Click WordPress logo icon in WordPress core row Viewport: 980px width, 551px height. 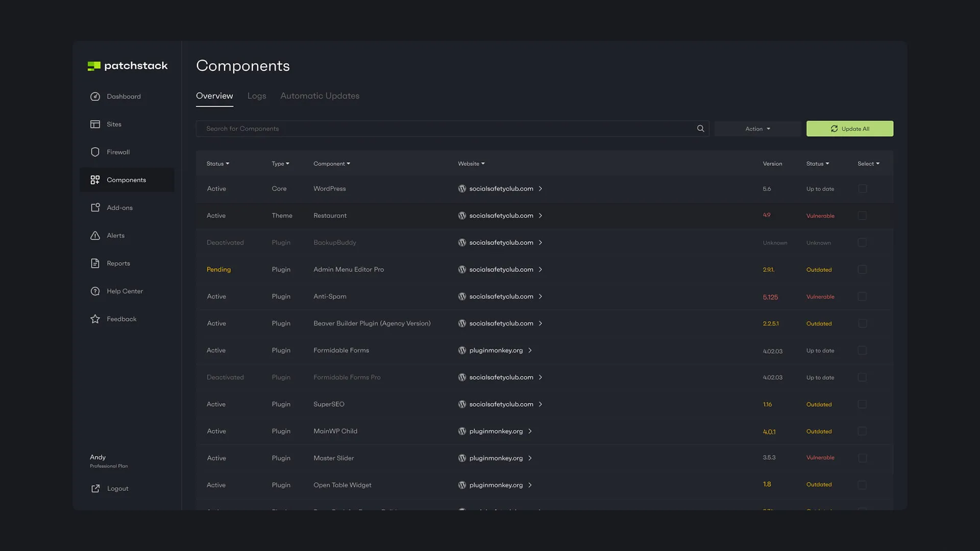click(462, 189)
